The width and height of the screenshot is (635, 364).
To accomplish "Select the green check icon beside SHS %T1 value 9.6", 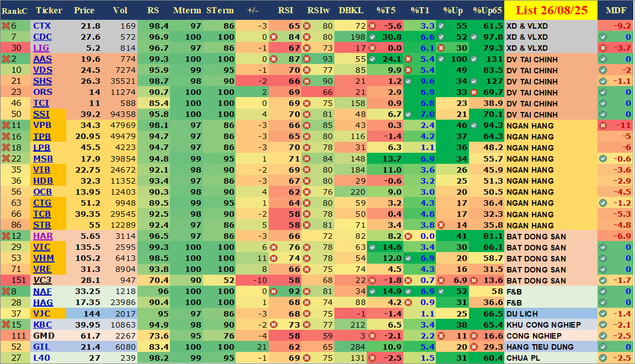I will pos(408,82).
